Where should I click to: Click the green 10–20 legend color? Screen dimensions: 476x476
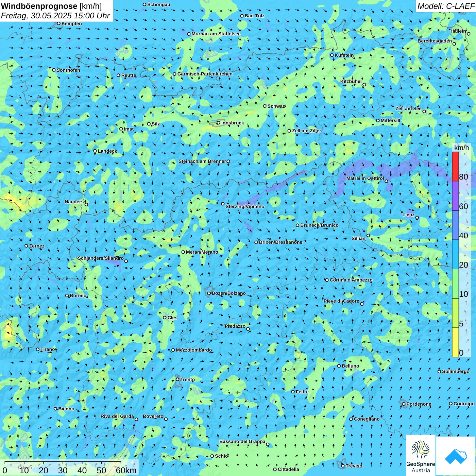(455, 284)
